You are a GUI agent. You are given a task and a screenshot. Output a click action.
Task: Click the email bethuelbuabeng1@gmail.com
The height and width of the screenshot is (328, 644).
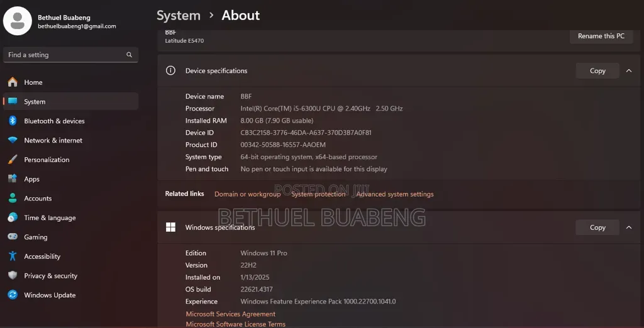pyautogui.click(x=77, y=26)
